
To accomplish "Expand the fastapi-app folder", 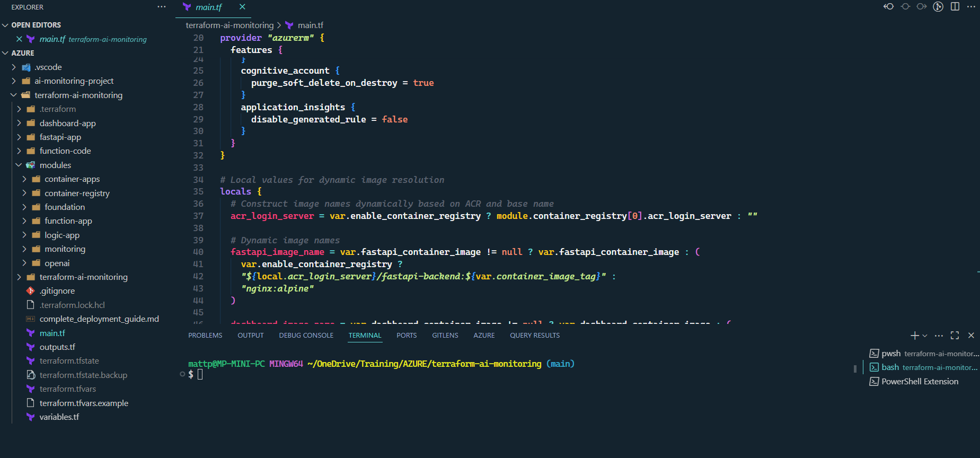I will click(x=19, y=137).
